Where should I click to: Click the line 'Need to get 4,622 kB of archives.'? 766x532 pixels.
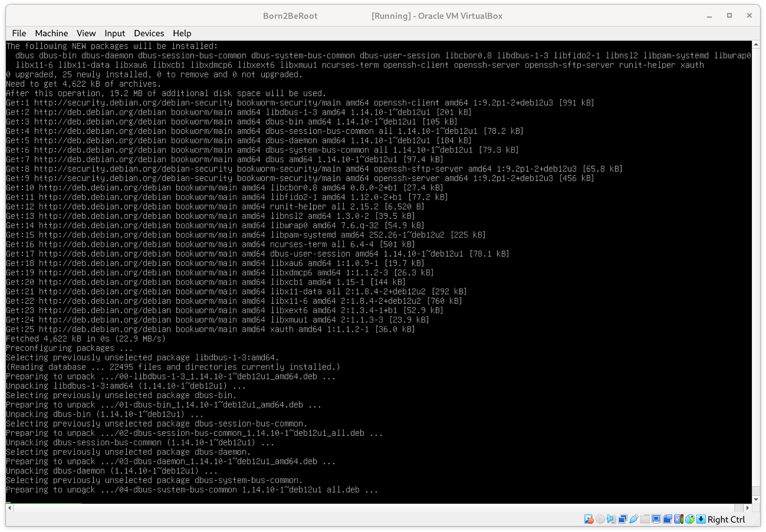point(83,84)
